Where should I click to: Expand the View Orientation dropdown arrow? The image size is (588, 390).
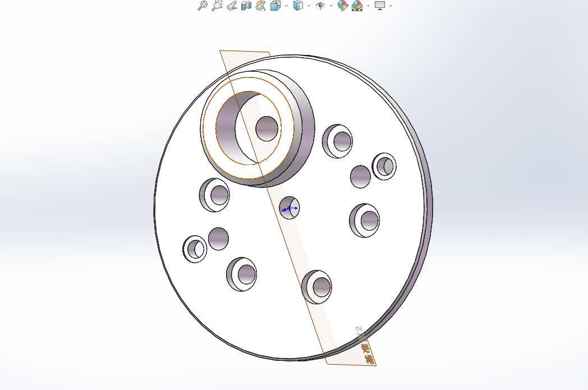[x=287, y=6]
